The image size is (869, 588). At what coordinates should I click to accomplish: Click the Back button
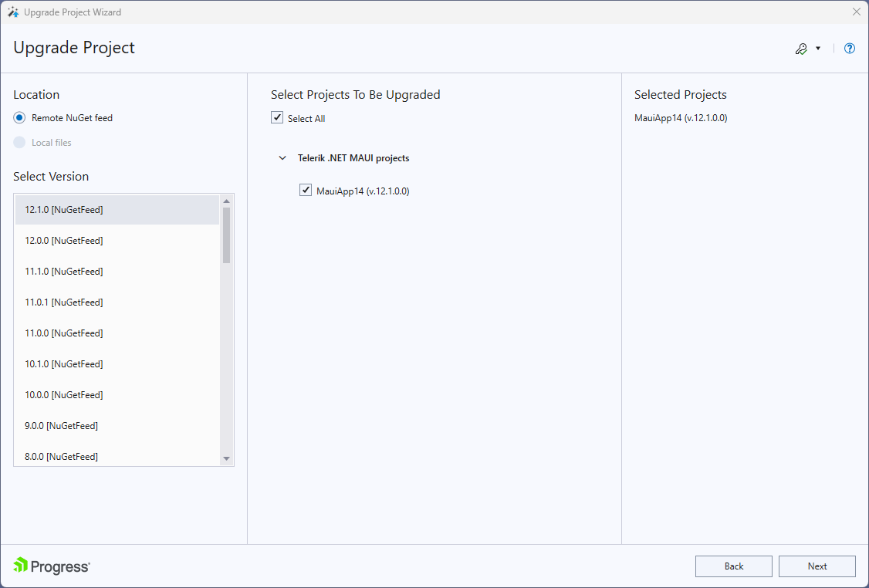(x=733, y=566)
